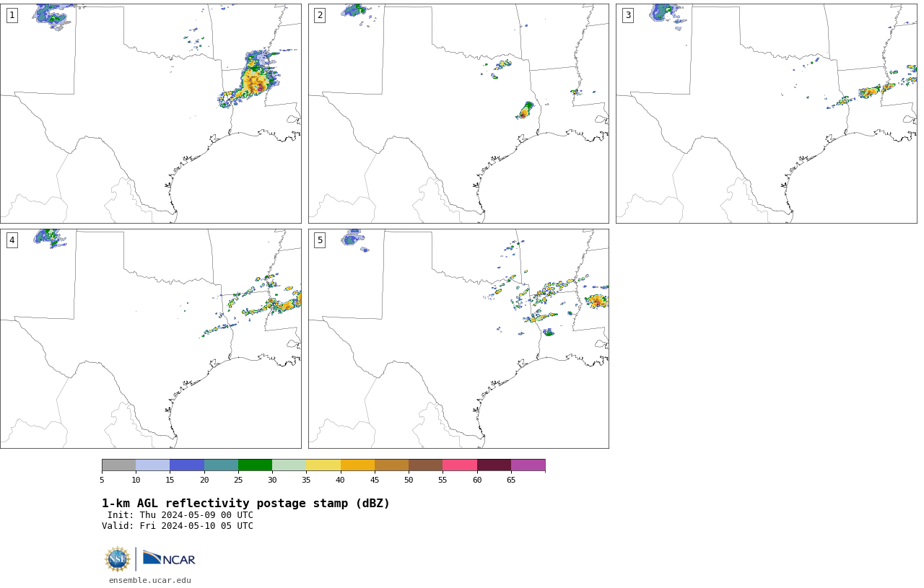924x588 pixels.
Task: Click the number 3 panel label
Action: pyautogui.click(x=627, y=15)
